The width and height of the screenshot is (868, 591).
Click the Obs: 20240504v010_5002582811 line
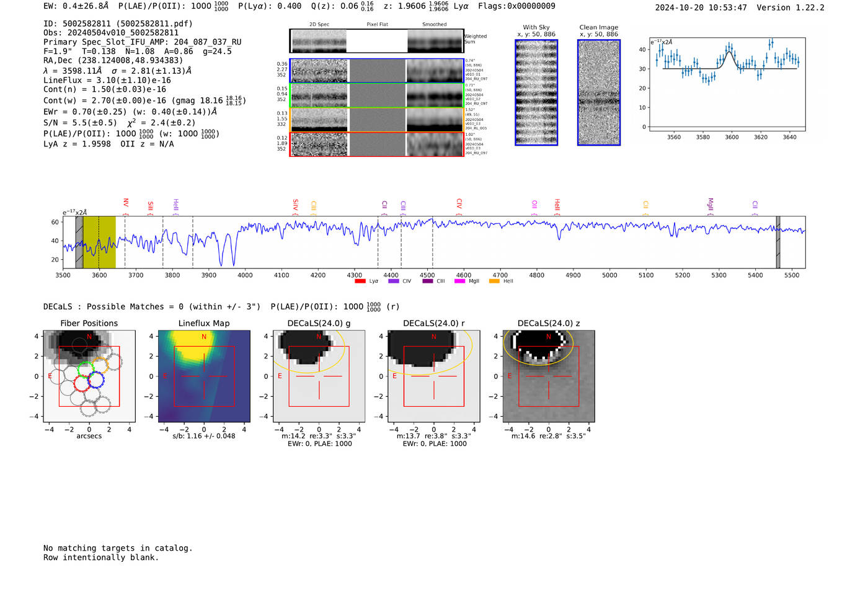tap(111, 33)
